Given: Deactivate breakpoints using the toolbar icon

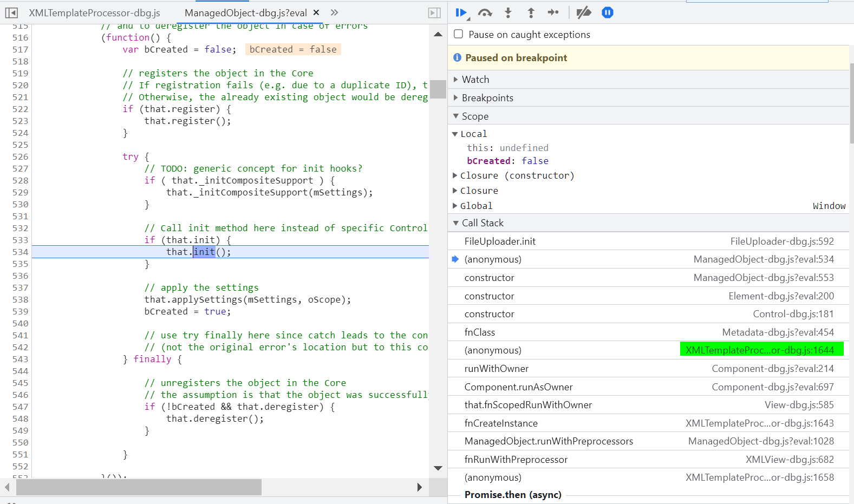Looking at the screenshot, I should (x=583, y=12).
